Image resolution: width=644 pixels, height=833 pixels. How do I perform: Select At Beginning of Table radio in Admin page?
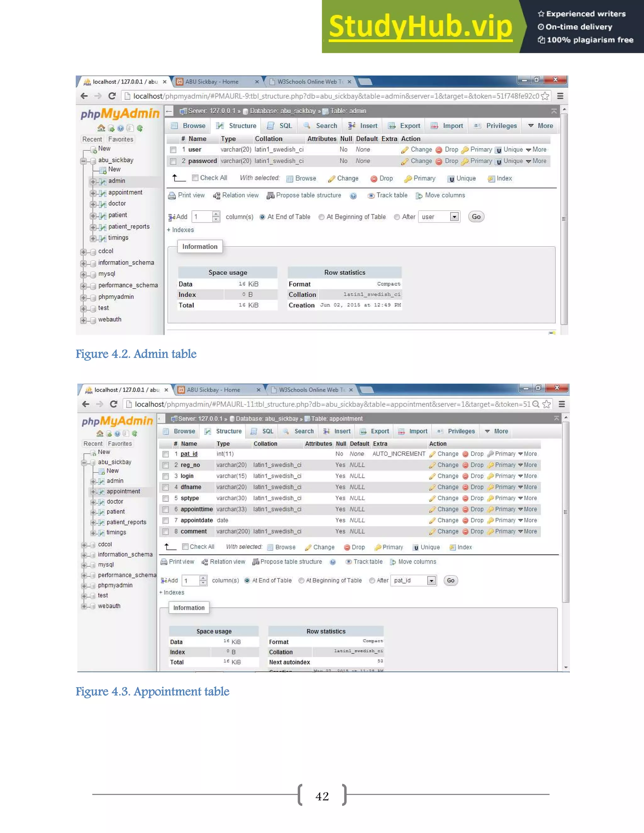coord(322,217)
